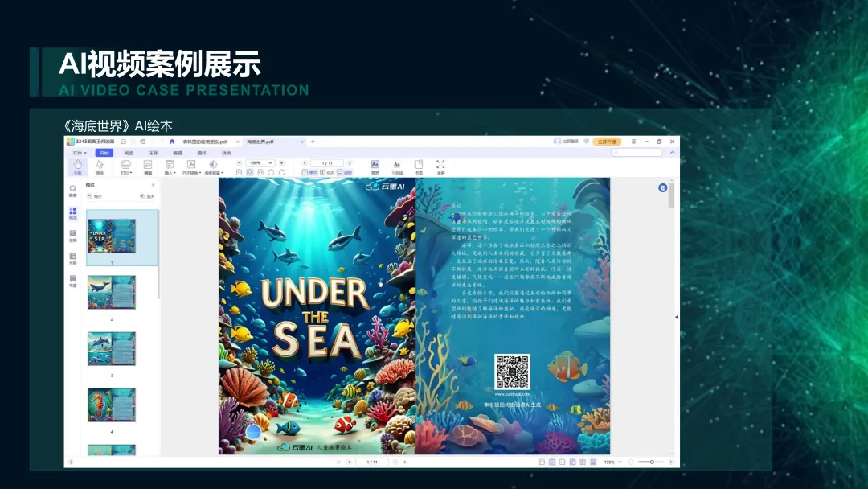The image size is (868, 489).
Task: Open the bookmarks panel in sidebar
Action: click(72, 281)
